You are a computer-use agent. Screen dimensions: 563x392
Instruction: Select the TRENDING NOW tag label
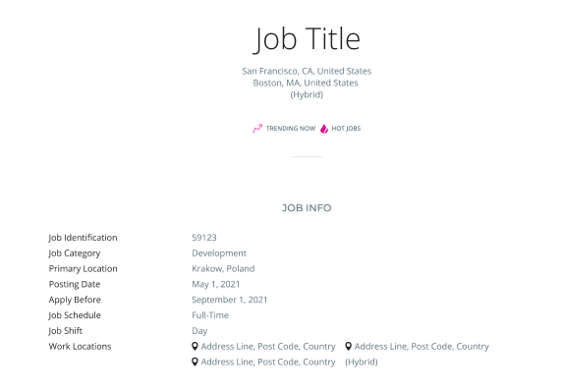[291, 129]
